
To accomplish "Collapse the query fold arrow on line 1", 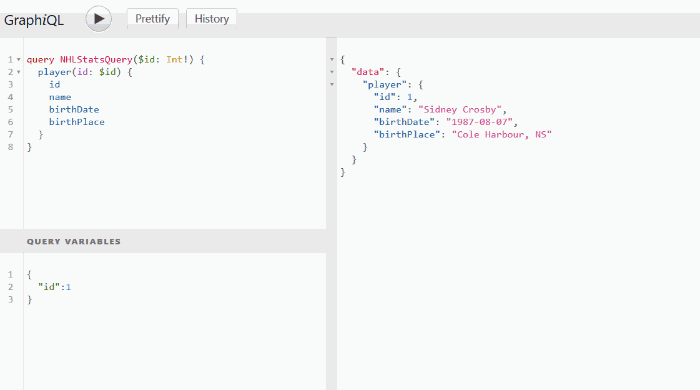I will (19, 59).
